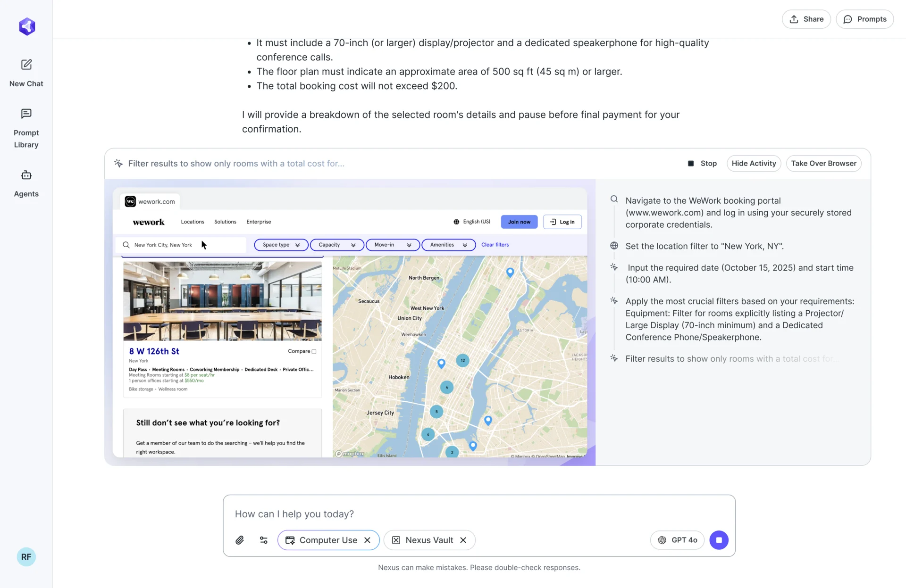Viewport: 906px width, 588px height.
Task: Click the Log in button
Action: coord(562,222)
